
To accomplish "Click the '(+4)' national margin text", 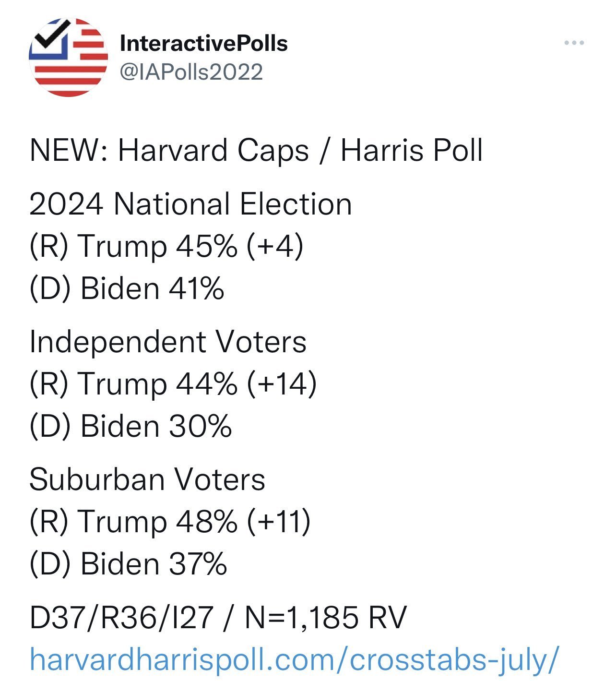I will coord(275,247).
